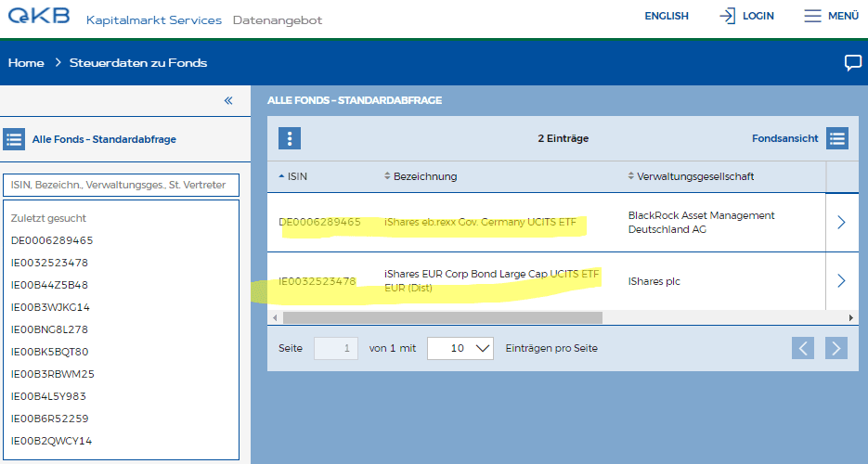The height and width of the screenshot is (464, 868).
Task: Click the 2 Einträge count label
Action: (x=563, y=138)
